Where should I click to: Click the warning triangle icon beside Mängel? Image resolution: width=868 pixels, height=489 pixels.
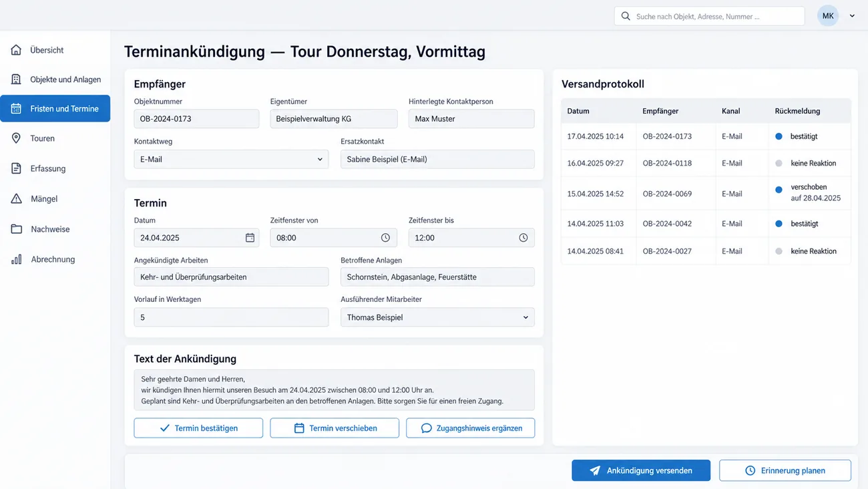click(x=16, y=199)
